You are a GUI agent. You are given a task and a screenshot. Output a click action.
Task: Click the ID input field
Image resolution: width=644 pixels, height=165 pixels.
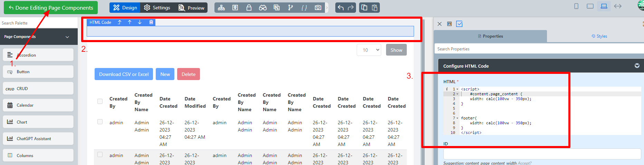click(542, 154)
